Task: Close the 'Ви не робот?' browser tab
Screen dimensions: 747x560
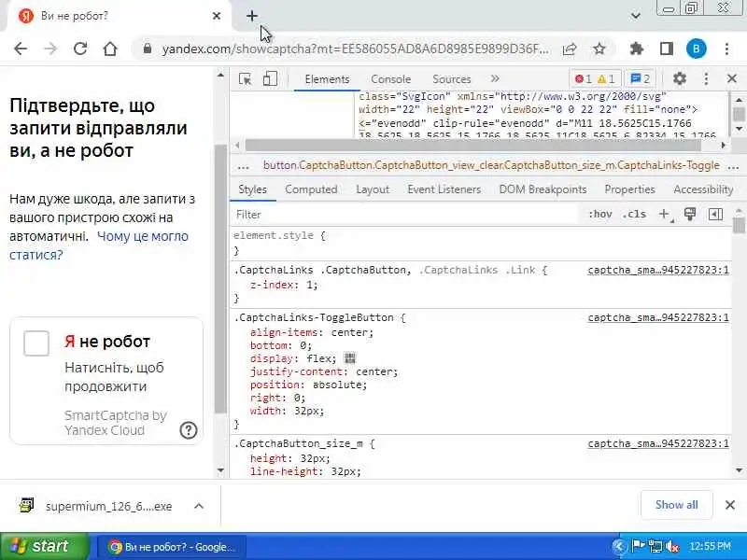Action: coord(217,16)
